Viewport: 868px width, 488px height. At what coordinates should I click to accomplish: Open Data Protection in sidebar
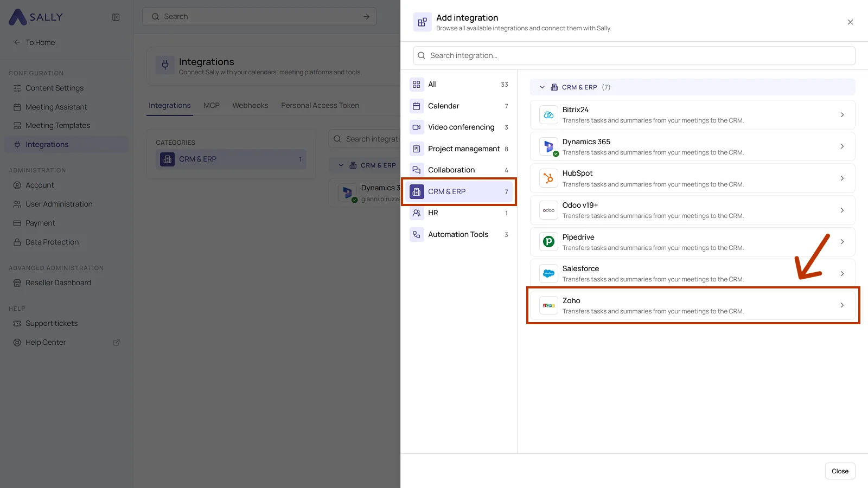coord(66,242)
